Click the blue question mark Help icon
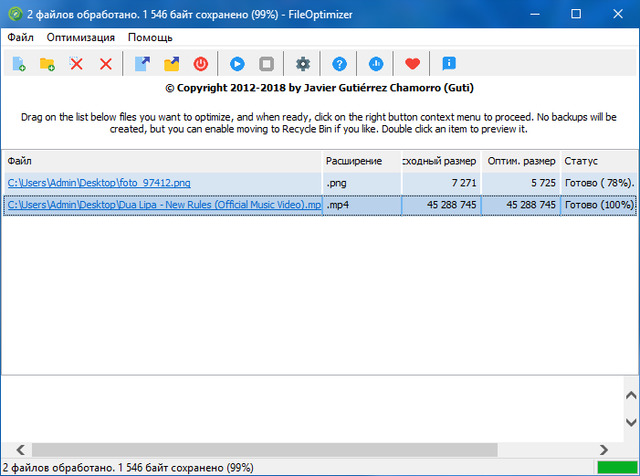The width and height of the screenshot is (640, 476). click(339, 64)
